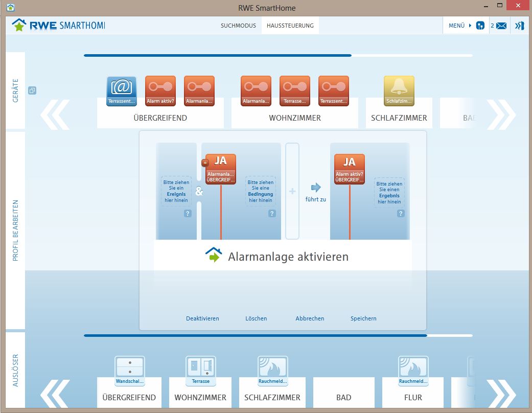Viewport: 532px width, 413px height.
Task: Click the help icon under Ergebnis placeholder
Action: tap(401, 214)
